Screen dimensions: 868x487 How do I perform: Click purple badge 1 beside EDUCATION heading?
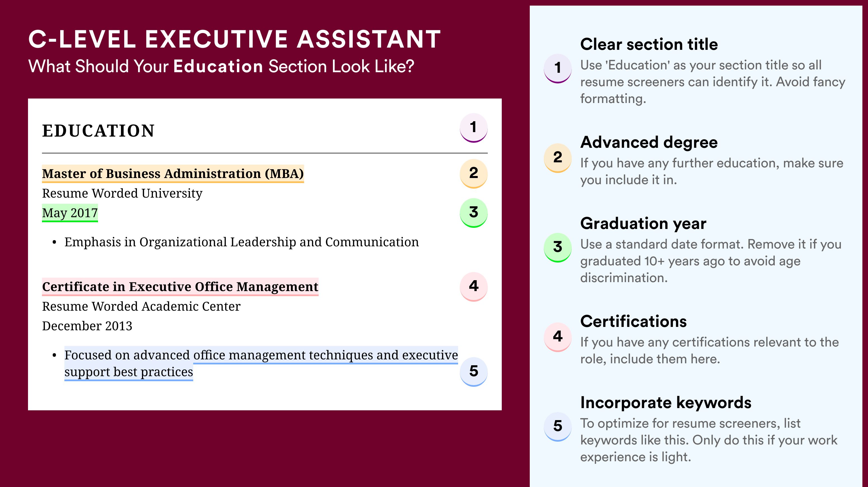point(473,128)
